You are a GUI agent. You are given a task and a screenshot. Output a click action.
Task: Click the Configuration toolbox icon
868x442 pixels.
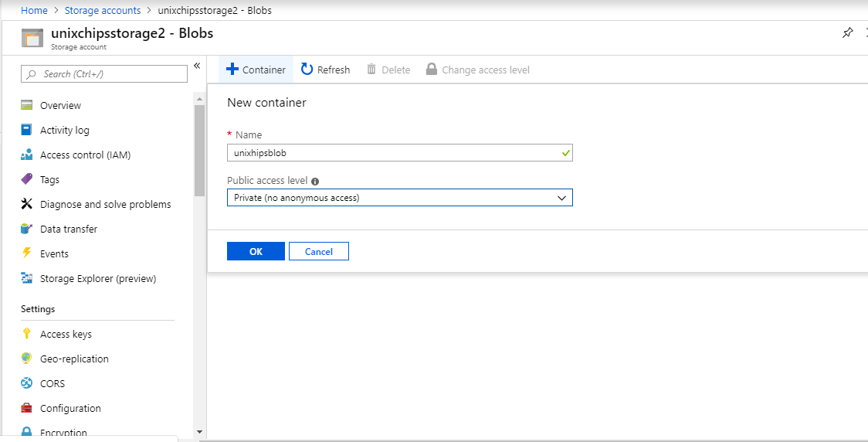point(26,408)
